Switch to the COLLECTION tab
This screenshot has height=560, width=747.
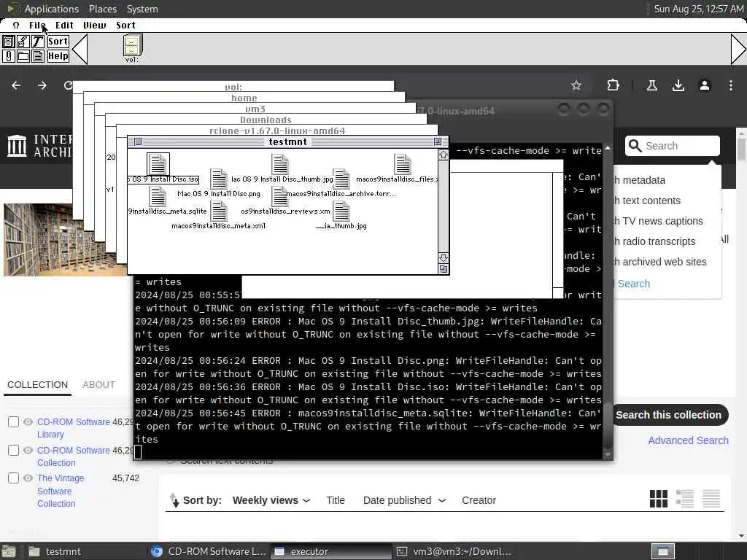click(x=38, y=385)
